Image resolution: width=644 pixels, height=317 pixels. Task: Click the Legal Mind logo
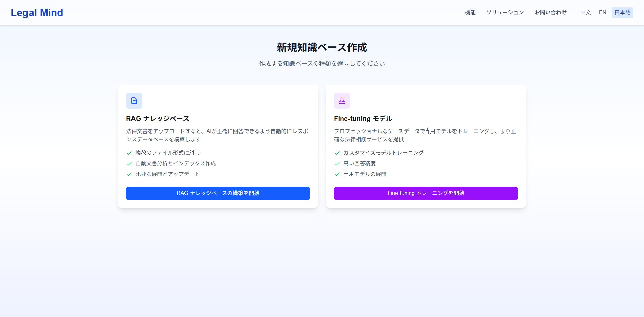[37, 13]
